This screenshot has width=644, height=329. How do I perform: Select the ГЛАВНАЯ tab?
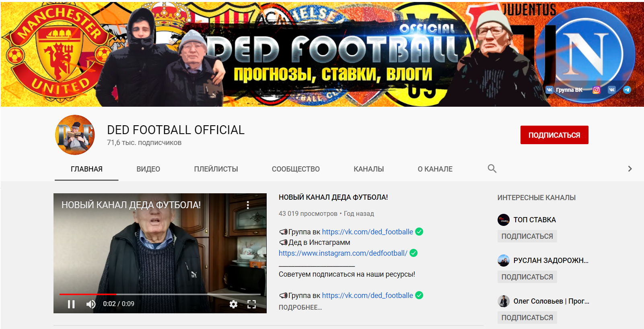pos(86,169)
